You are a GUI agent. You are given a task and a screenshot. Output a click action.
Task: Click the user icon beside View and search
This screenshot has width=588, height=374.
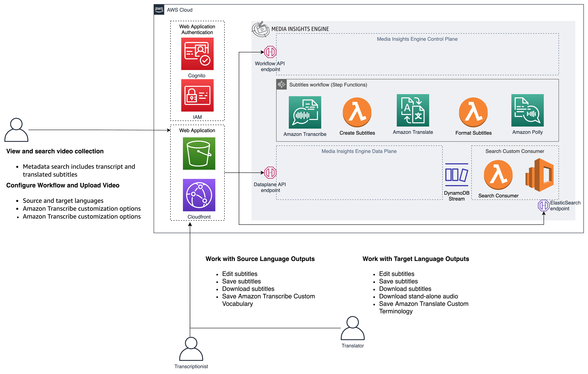coord(16,130)
